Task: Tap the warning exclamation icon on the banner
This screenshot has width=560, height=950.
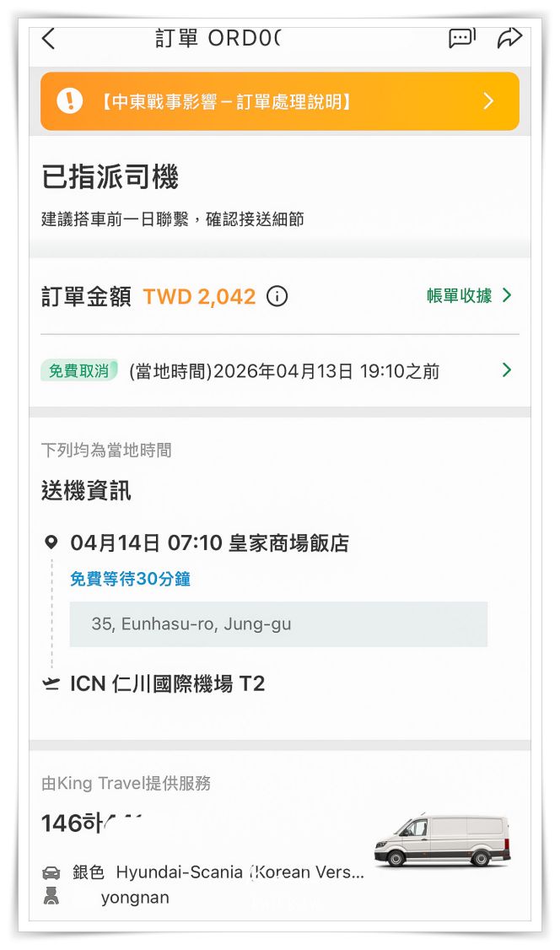Action: pyautogui.click(x=69, y=100)
